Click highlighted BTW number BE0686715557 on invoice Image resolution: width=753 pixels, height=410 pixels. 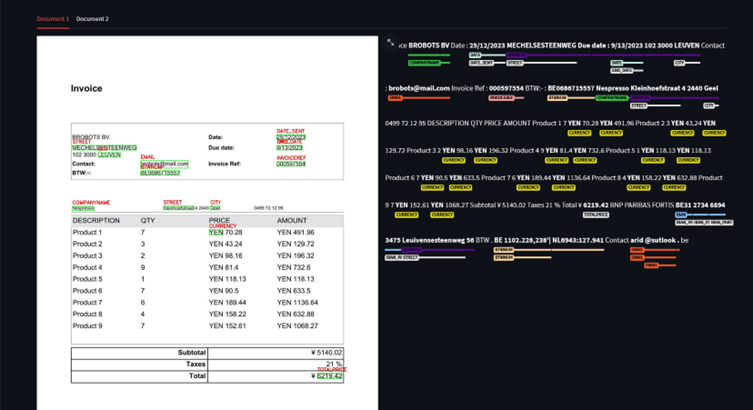(x=160, y=173)
